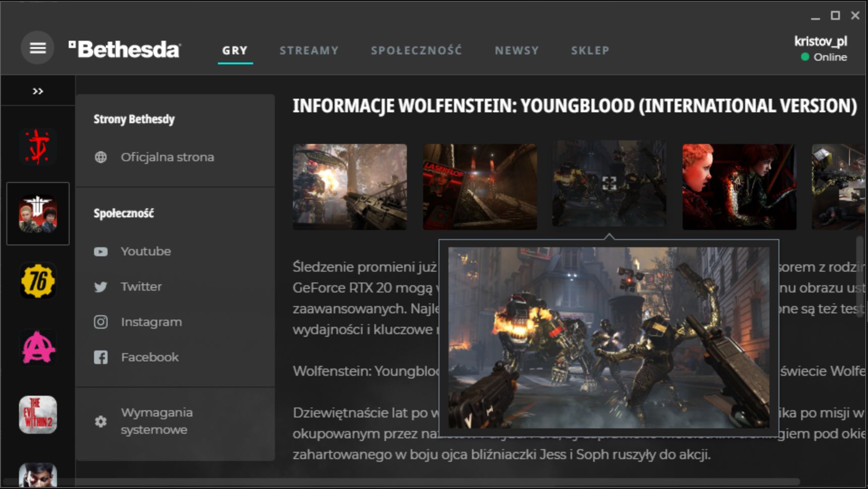
Task: Open the Oficjalna strona link
Action: click(x=167, y=157)
